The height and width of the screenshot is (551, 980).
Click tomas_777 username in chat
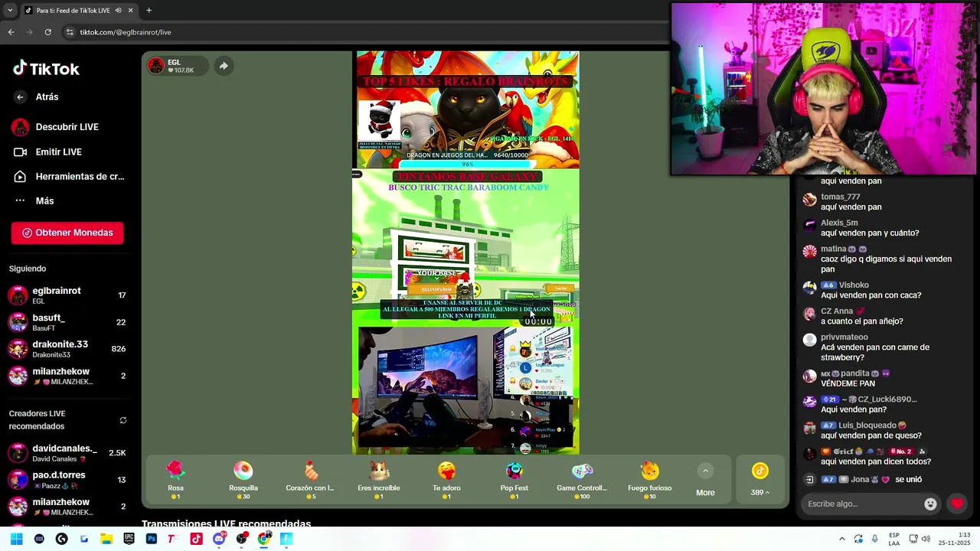[x=840, y=197]
